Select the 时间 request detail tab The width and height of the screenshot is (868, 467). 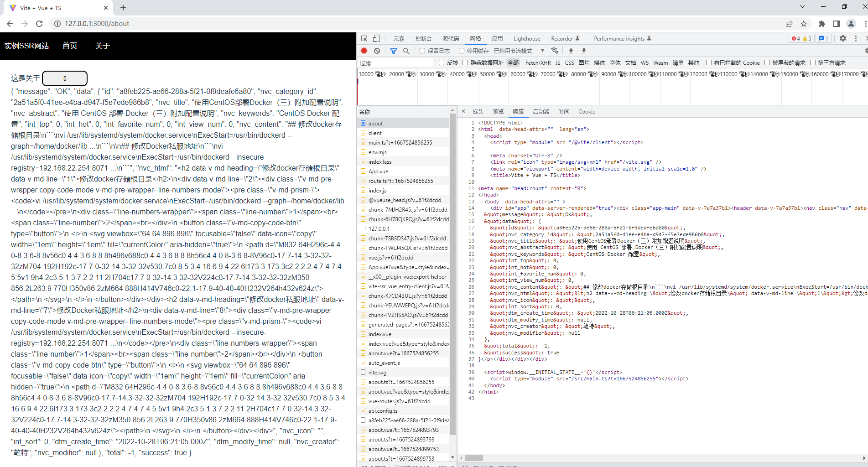point(564,111)
